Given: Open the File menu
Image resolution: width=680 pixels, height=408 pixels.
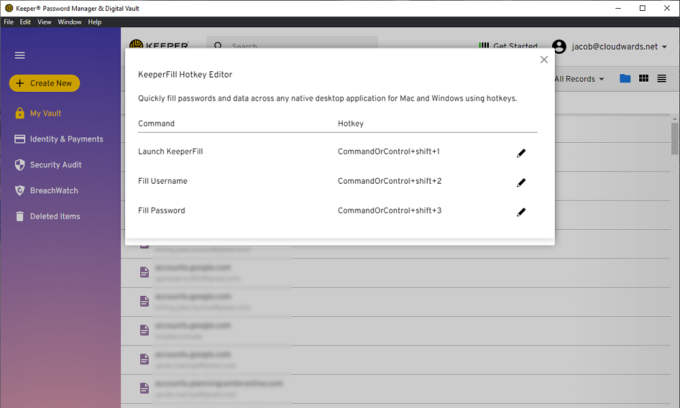Looking at the screenshot, I should pyautogui.click(x=9, y=21).
